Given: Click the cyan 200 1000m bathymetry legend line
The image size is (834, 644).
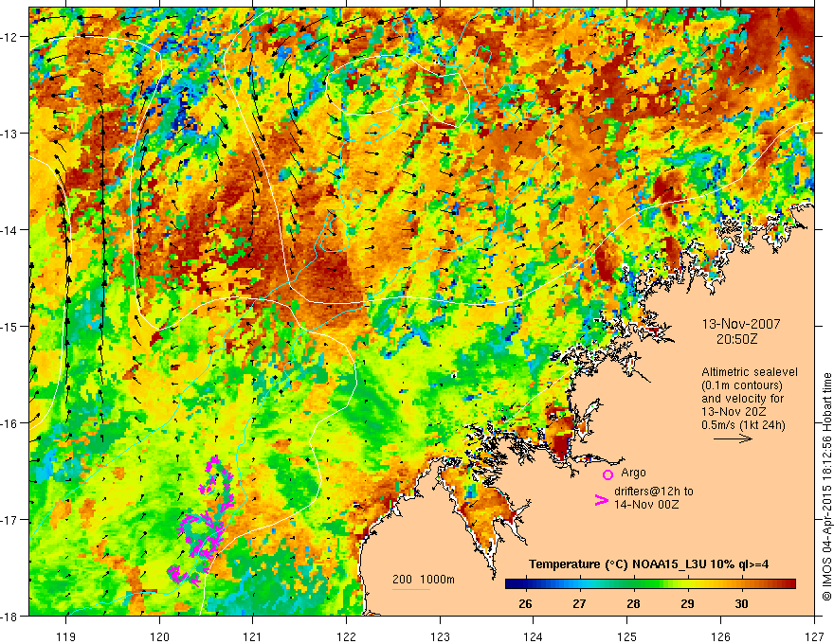Looking at the screenshot, I should [411, 589].
